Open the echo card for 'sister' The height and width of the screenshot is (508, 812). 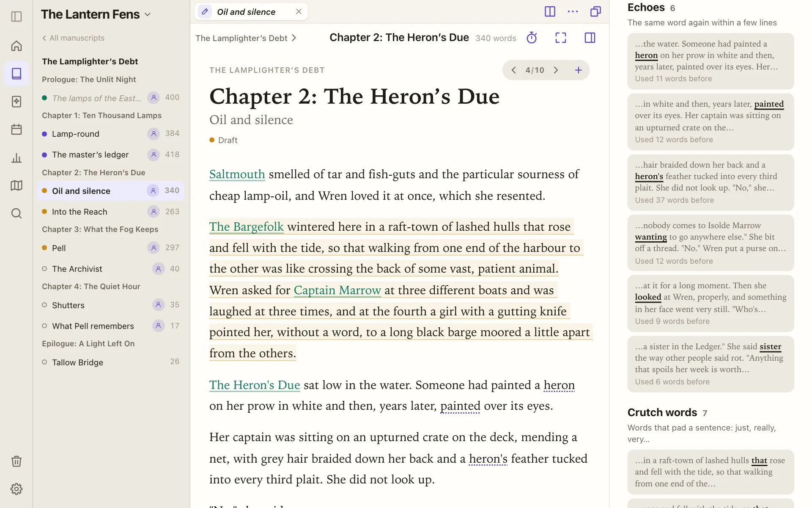click(710, 364)
